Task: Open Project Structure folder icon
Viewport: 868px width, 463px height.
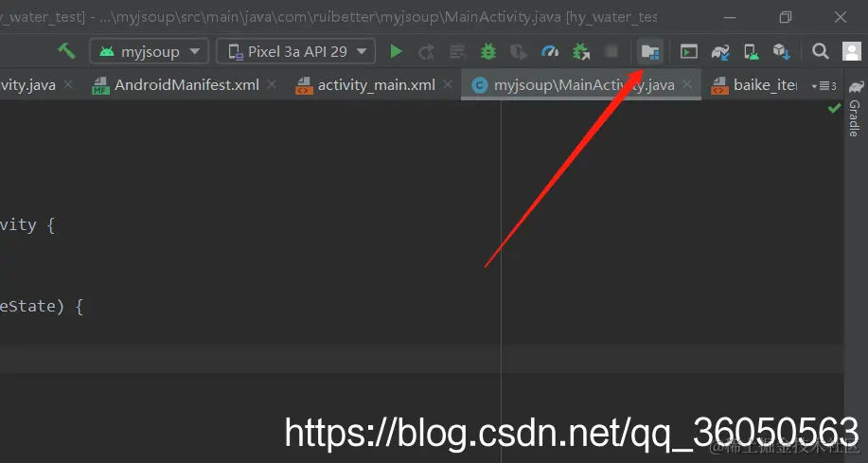Action: click(650, 51)
